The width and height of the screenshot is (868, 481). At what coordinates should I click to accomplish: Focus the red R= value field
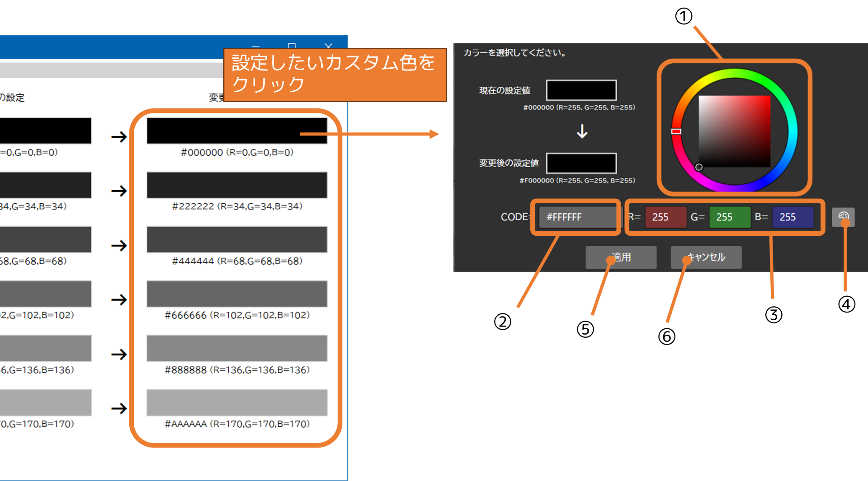(x=665, y=217)
